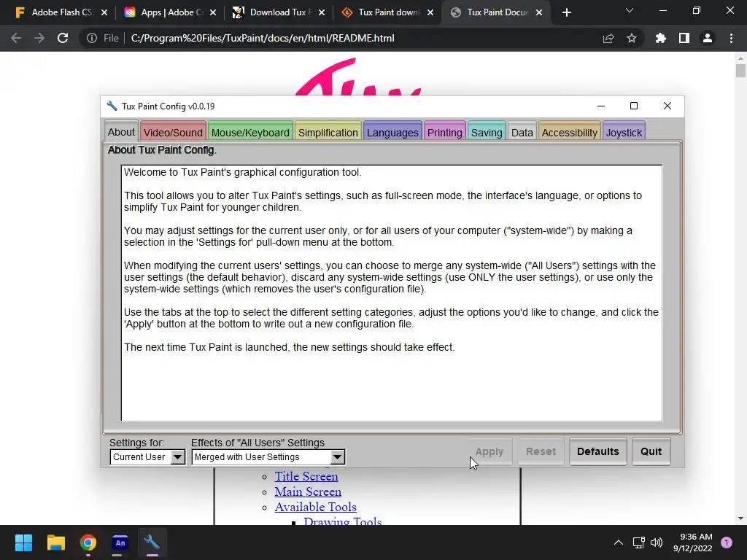
Task: Open File Explorer from the taskbar
Action: point(55,542)
